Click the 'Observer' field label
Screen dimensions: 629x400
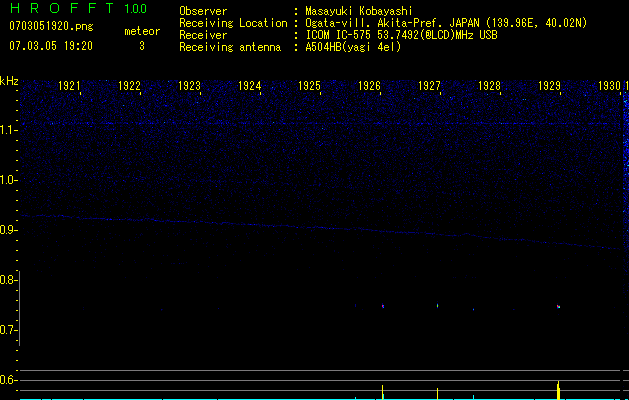click(203, 11)
